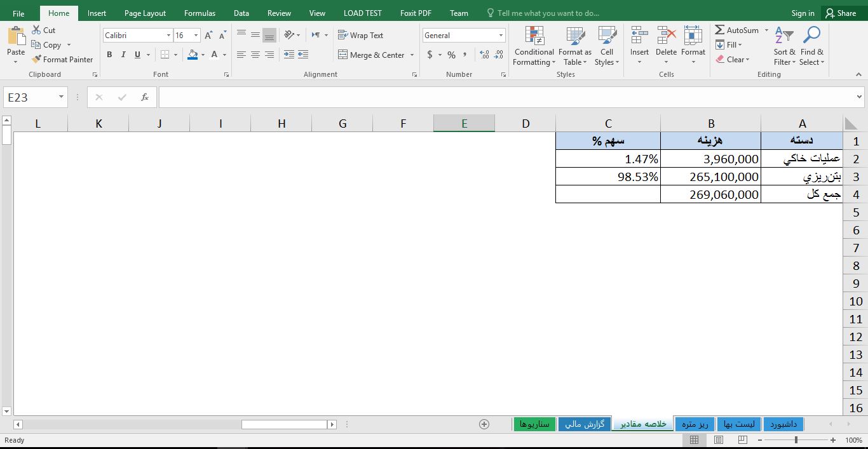Switch to the Insert ribbon tab

[97, 13]
